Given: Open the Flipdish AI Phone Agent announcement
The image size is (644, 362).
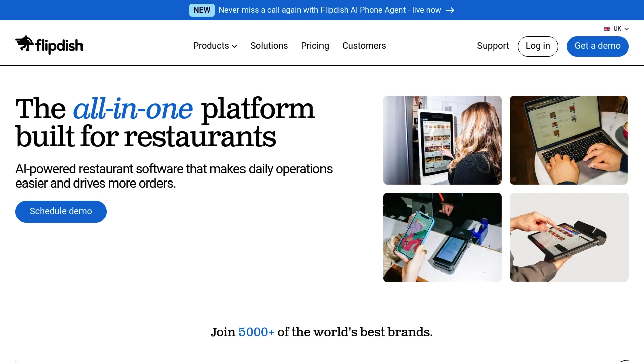Looking at the screenshot, I should tap(331, 10).
